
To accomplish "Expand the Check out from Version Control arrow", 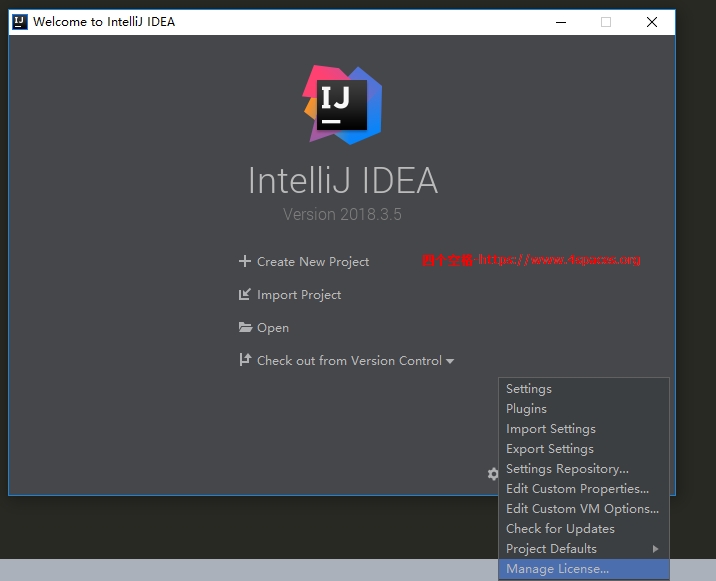I will (450, 361).
